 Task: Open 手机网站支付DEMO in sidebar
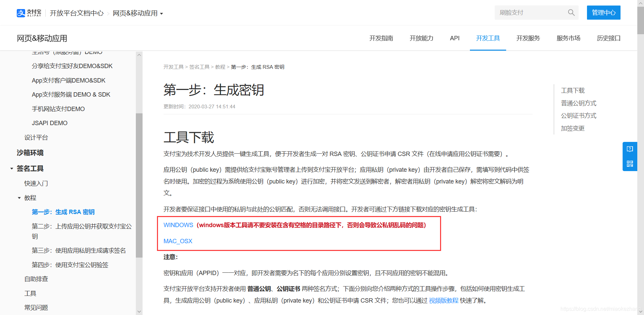click(x=58, y=109)
